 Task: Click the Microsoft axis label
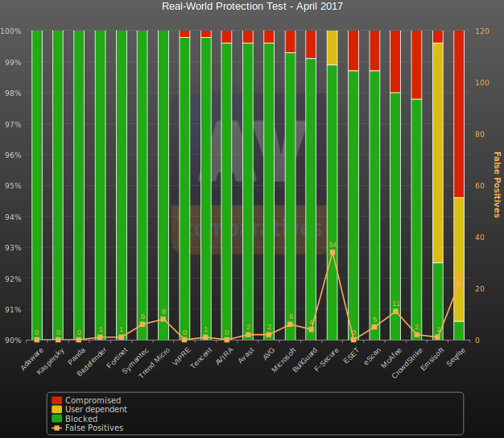click(x=283, y=360)
